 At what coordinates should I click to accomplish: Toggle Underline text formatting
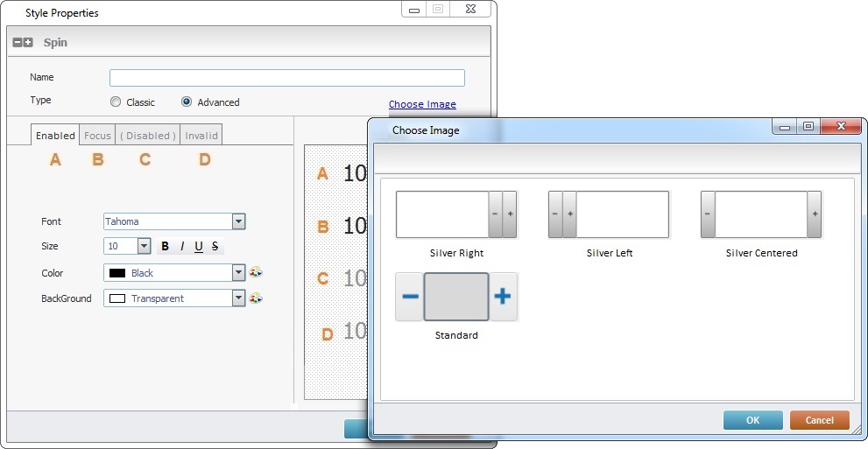tap(199, 247)
